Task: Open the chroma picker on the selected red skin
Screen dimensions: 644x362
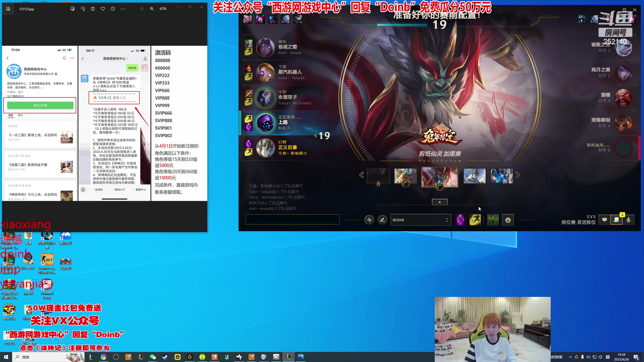Action: (439, 187)
